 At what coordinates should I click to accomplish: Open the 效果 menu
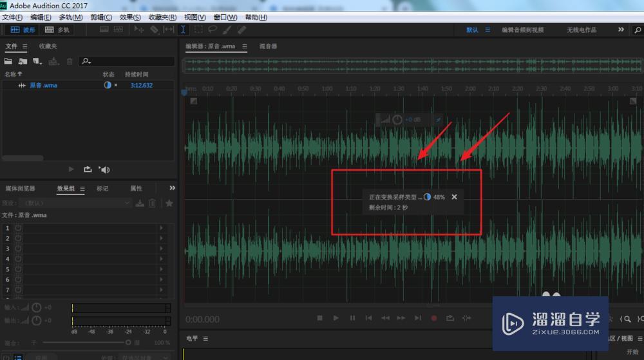pyautogui.click(x=130, y=17)
